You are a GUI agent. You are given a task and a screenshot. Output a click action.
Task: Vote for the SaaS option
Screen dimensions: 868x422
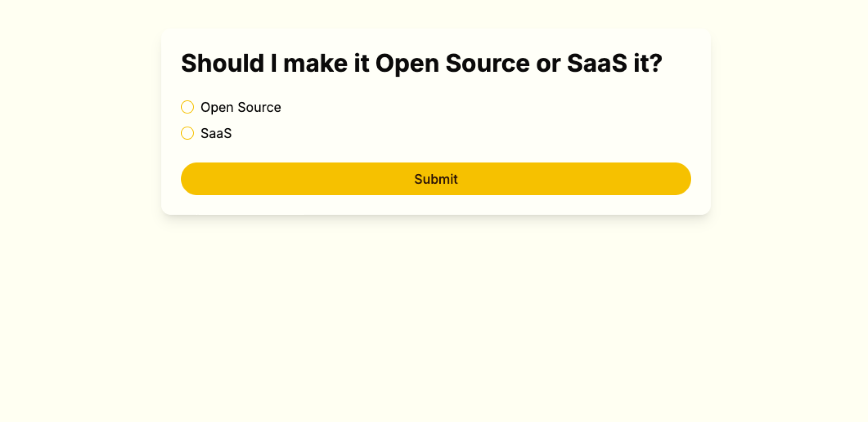pyautogui.click(x=187, y=133)
